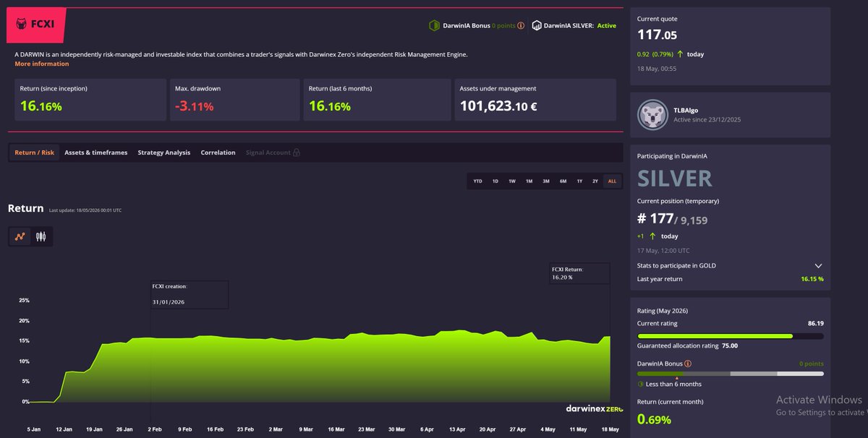Click the DarwinIA Bonus header label
This screenshot has height=438, width=868.
pyautogui.click(x=465, y=25)
